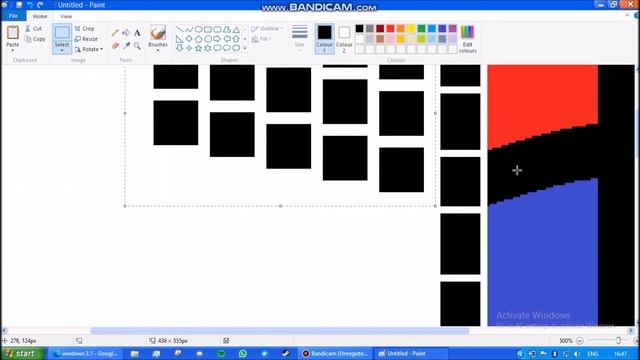Undo using the quick access arrow
The image size is (640, 360).
point(30,5)
